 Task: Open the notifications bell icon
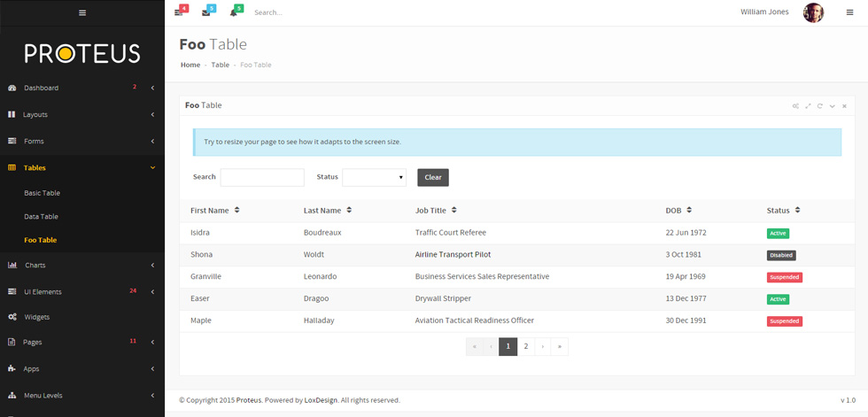point(233,12)
